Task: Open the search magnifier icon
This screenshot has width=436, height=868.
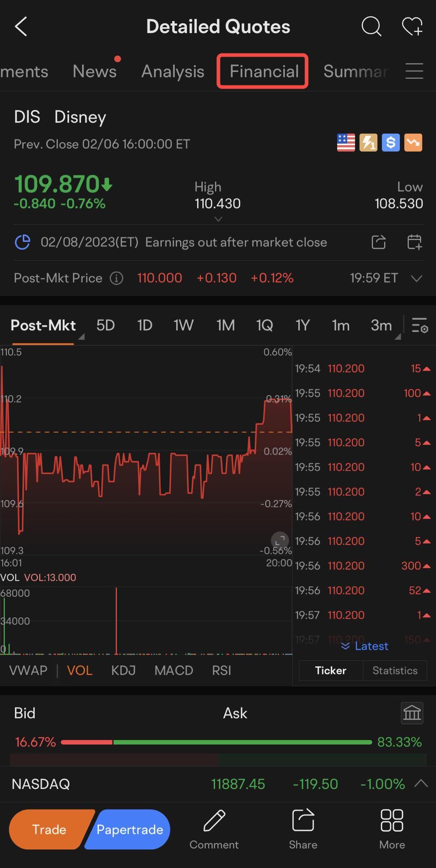Action: pyautogui.click(x=371, y=27)
